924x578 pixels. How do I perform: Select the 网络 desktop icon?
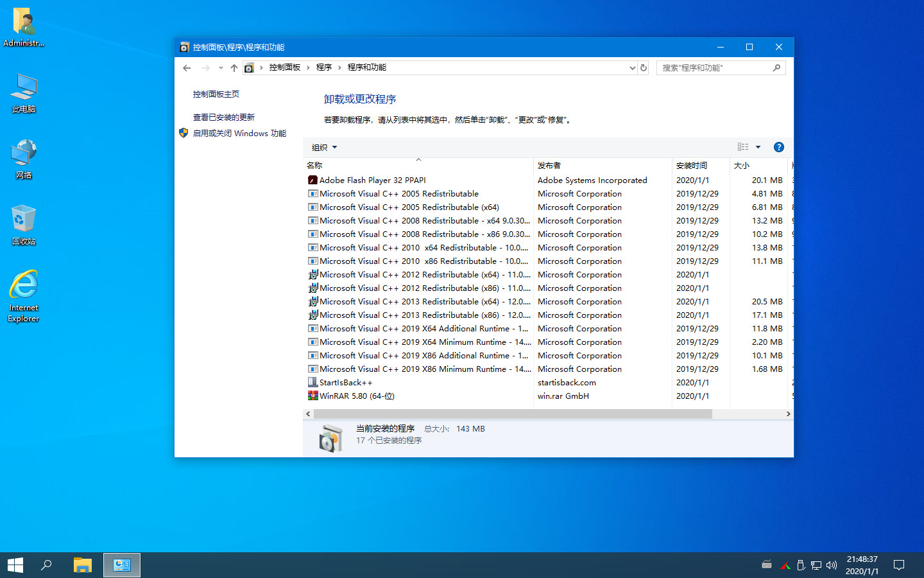pos(24,159)
